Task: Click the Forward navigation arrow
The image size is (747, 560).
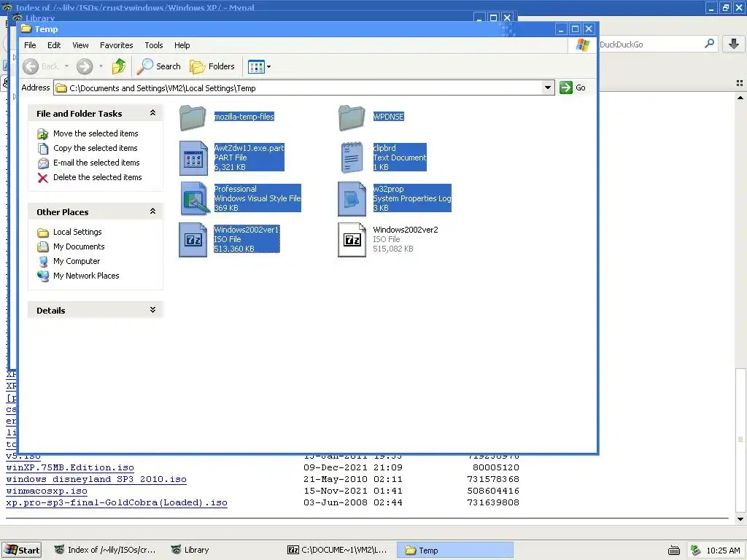Action: [85, 66]
